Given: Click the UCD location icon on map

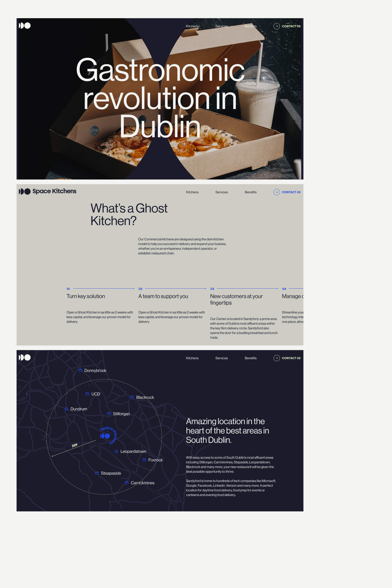Looking at the screenshot, I should pyautogui.click(x=87, y=394).
